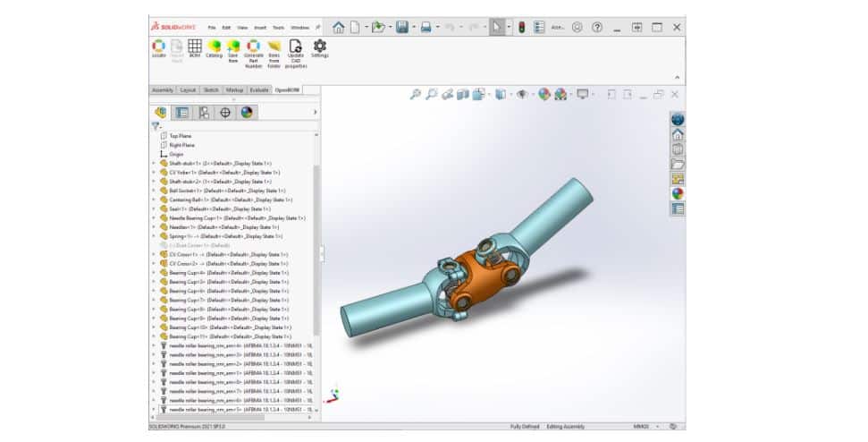Open File Properties list icon
868x442 pixels.
539,27
